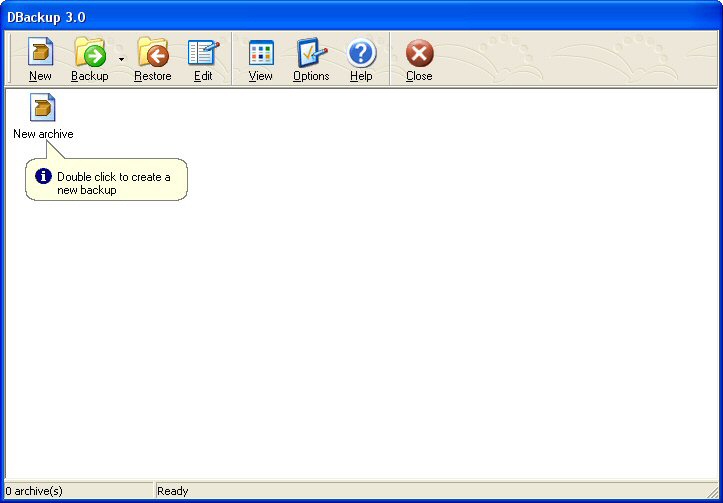The height and width of the screenshot is (503, 723).
Task: Open the Backup dropdown arrow
Action: pos(121,59)
